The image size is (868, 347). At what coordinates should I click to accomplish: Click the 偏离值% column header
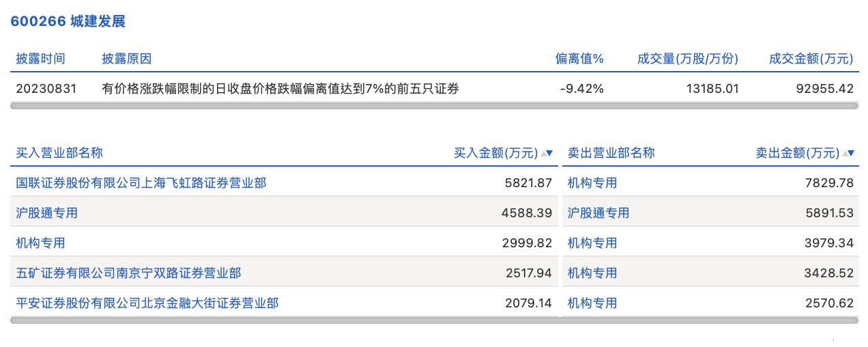(579, 59)
